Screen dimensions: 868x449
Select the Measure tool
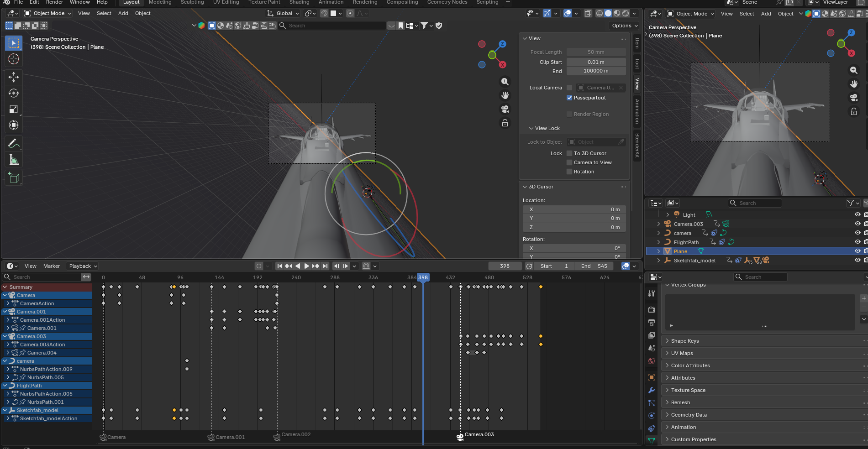point(14,160)
